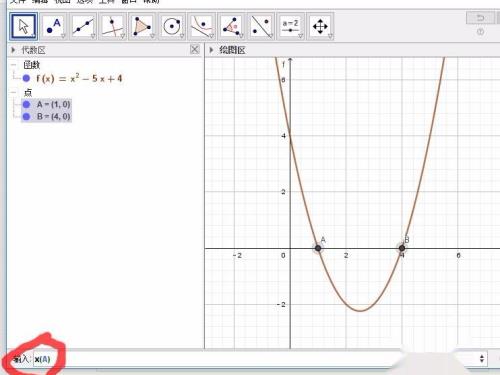The width and height of the screenshot is (500, 375).
Task: Close the algebra view panel
Action: pos(195,50)
